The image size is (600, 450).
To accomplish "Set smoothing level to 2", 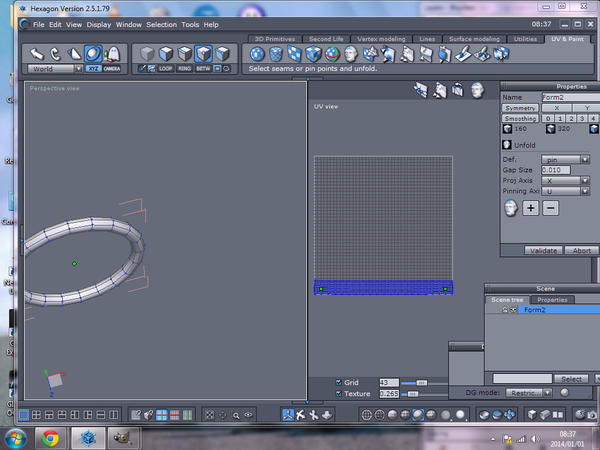I will tap(571, 119).
